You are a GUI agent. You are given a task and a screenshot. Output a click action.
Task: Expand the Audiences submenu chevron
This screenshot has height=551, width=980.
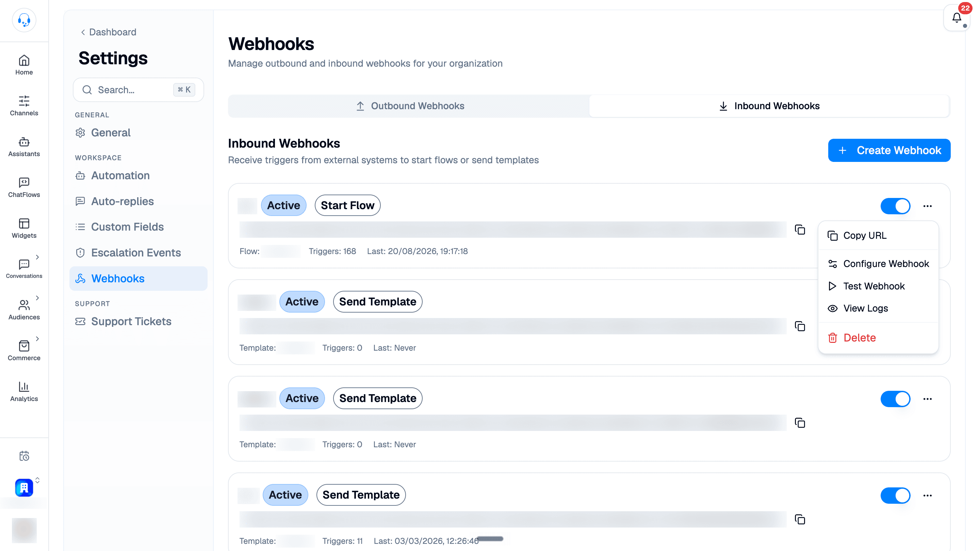[x=37, y=298]
